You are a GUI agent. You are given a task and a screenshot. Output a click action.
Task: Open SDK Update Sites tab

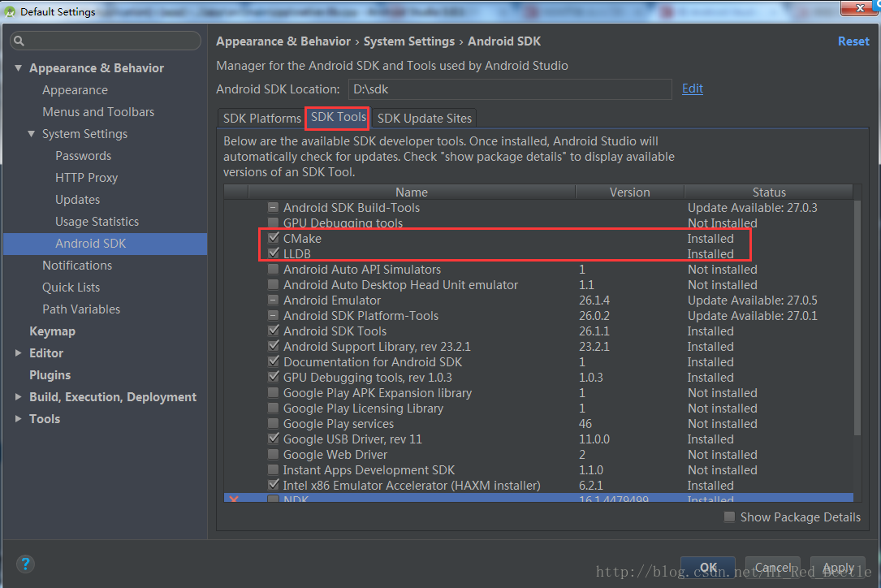(424, 119)
